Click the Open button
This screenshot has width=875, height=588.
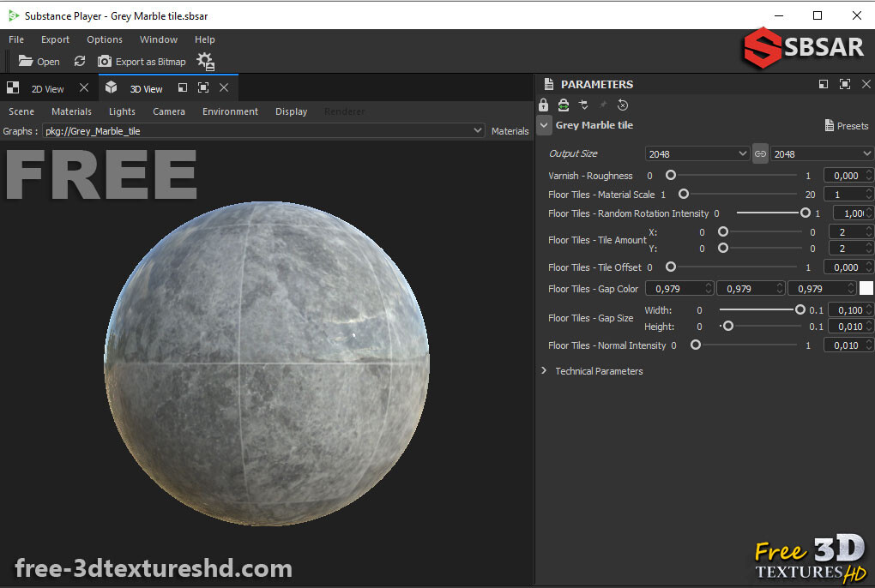point(38,61)
